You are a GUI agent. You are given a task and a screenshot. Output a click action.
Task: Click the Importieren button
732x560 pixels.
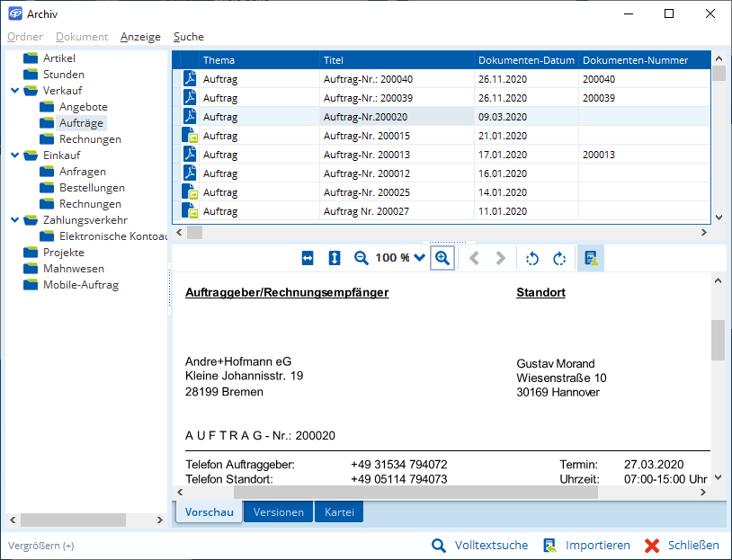click(x=586, y=545)
